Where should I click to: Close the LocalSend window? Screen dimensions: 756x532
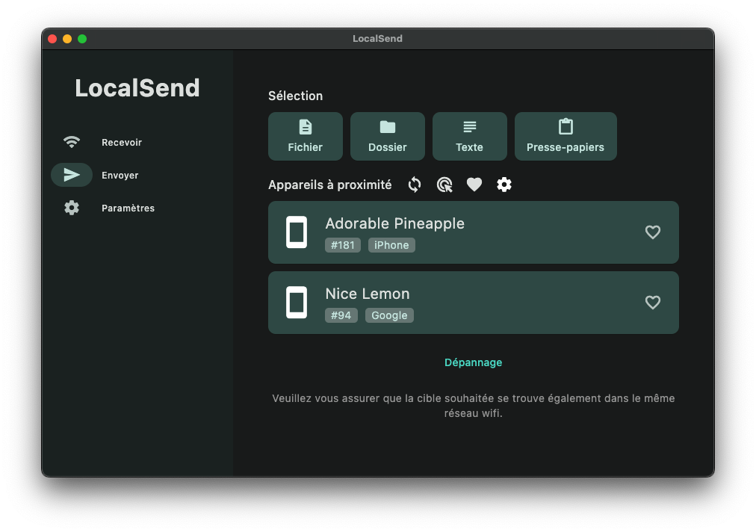click(52, 39)
